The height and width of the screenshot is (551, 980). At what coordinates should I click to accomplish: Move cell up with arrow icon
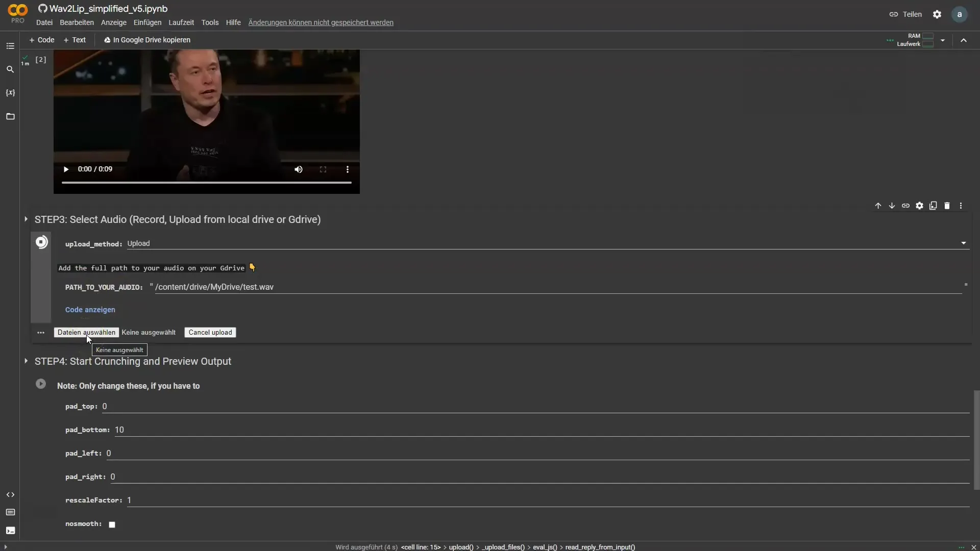[x=878, y=206]
